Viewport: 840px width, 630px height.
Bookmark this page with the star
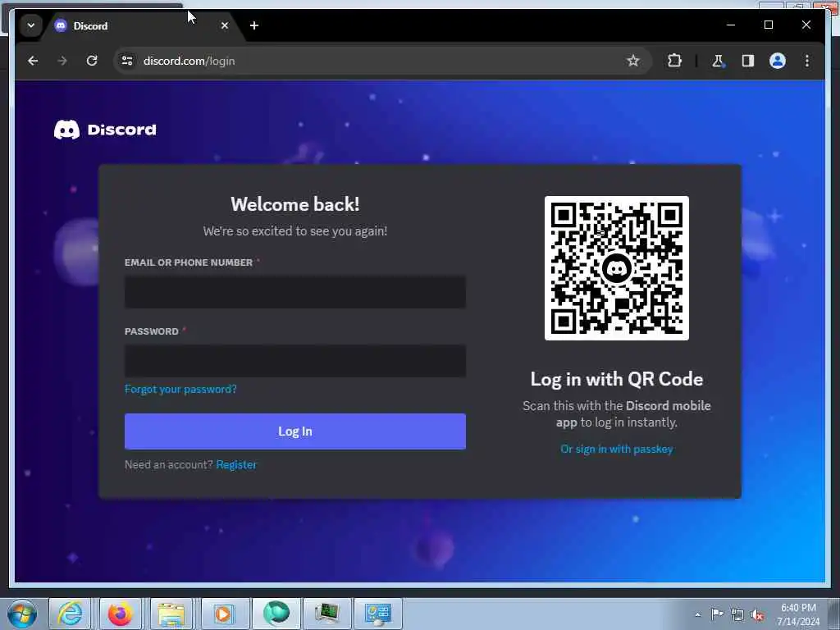click(632, 61)
